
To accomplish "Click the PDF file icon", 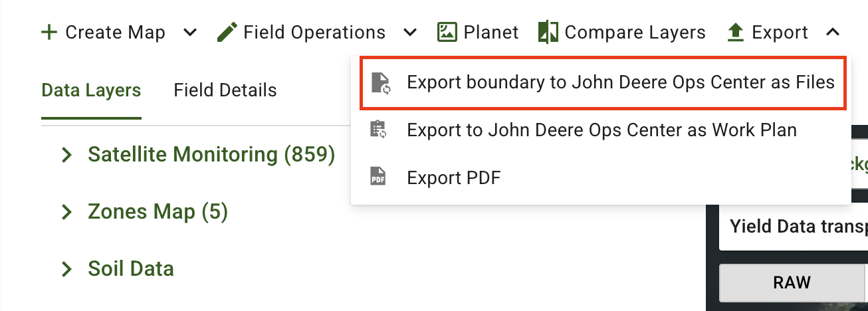I will coord(378,177).
